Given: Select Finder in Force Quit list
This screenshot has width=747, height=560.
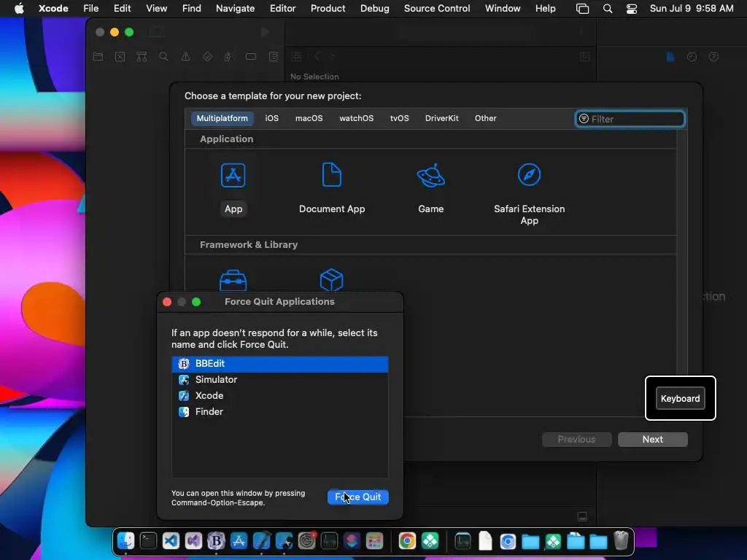Looking at the screenshot, I should point(279,412).
